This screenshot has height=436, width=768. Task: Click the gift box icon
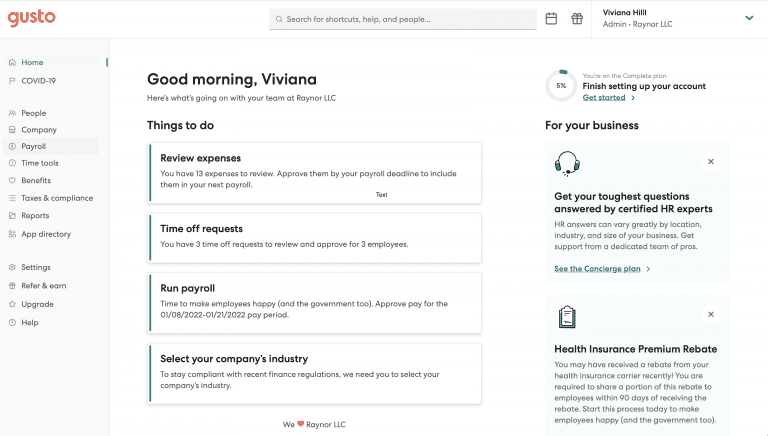pyautogui.click(x=577, y=18)
